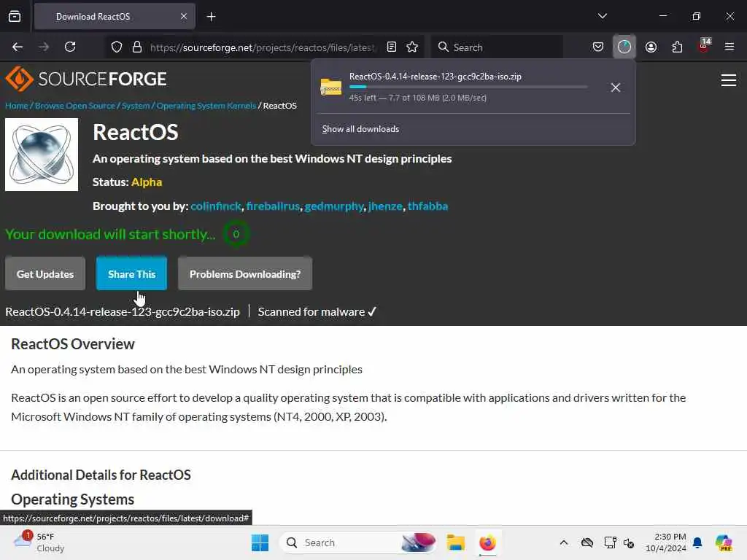747x560 pixels.
Task: Click the sourceforge.net address bar URL
Action: [x=262, y=47]
